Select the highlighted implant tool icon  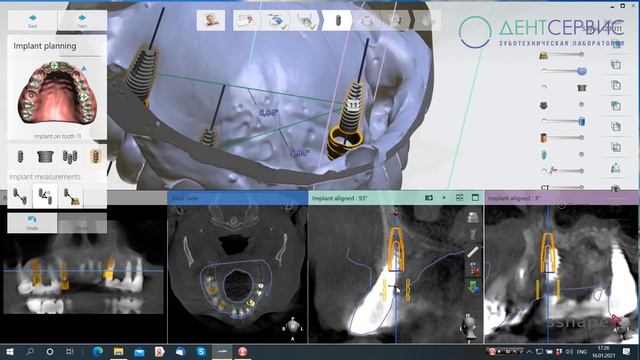[96, 156]
